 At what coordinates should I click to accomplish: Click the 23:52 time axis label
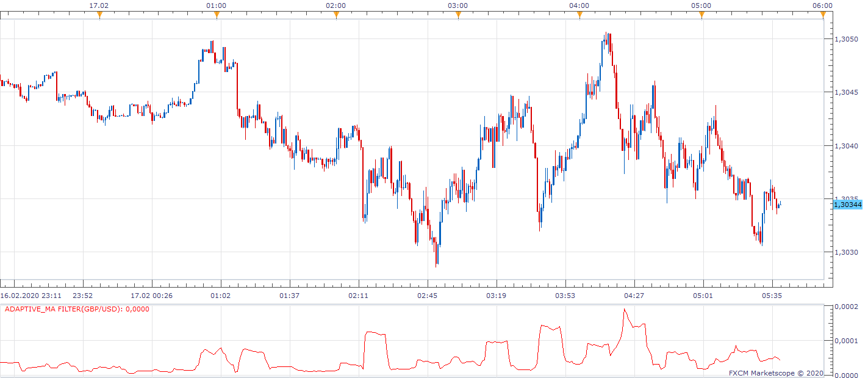82,296
